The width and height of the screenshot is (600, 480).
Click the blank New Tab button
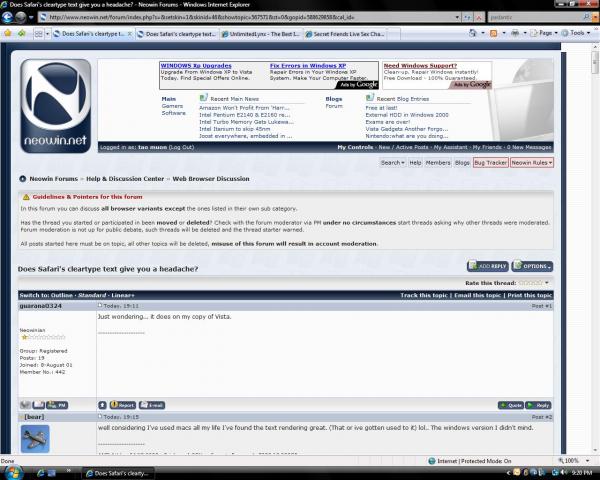(x=394, y=34)
